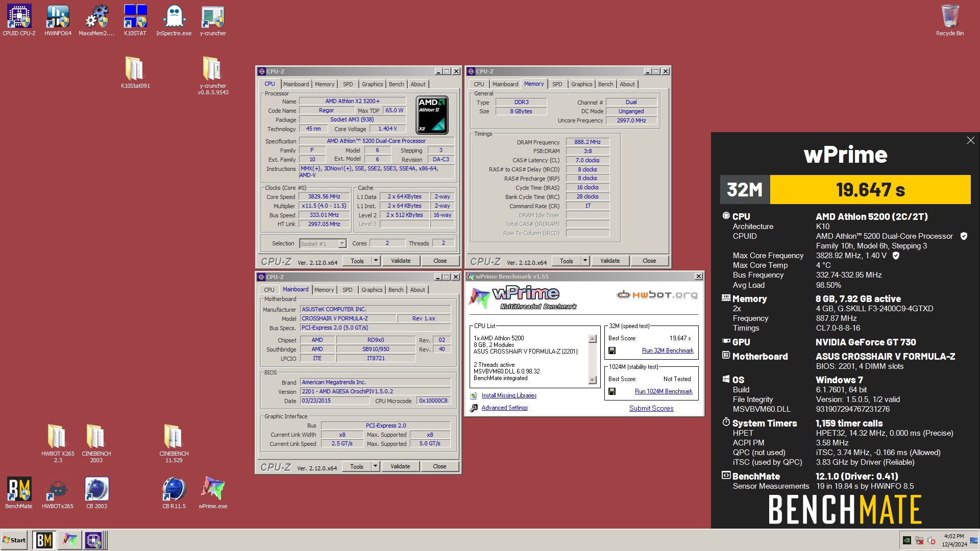The height and width of the screenshot is (551, 980).
Task: Open the CINEBENCH 2003 folder
Action: 96,443
